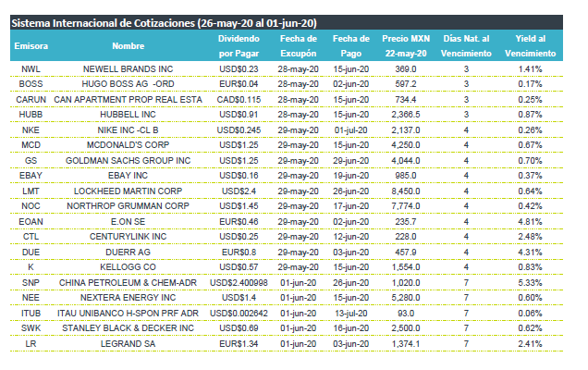
Task: Click price value 8,450.0
Action: [x=406, y=191]
